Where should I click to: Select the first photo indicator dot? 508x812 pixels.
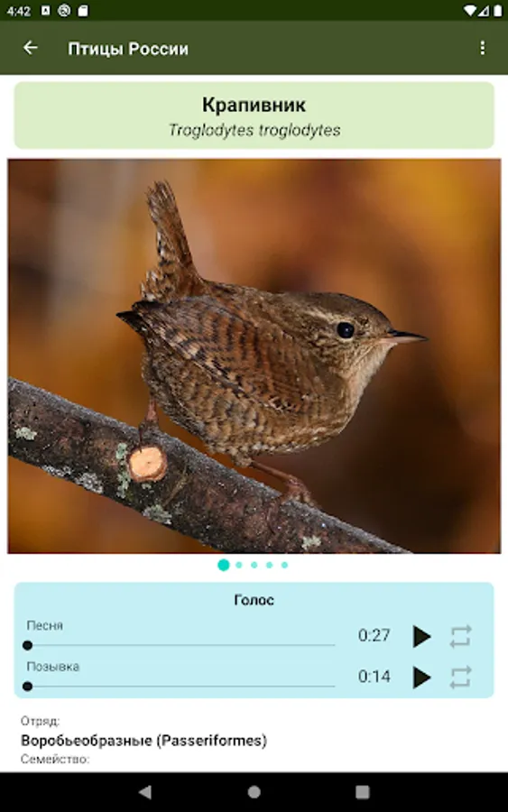coord(223,565)
